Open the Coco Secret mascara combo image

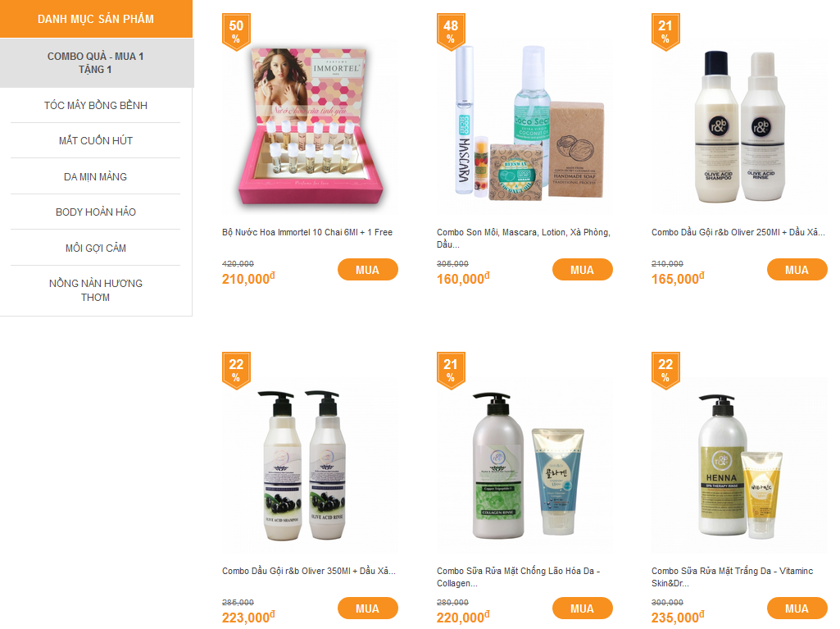tap(525, 126)
